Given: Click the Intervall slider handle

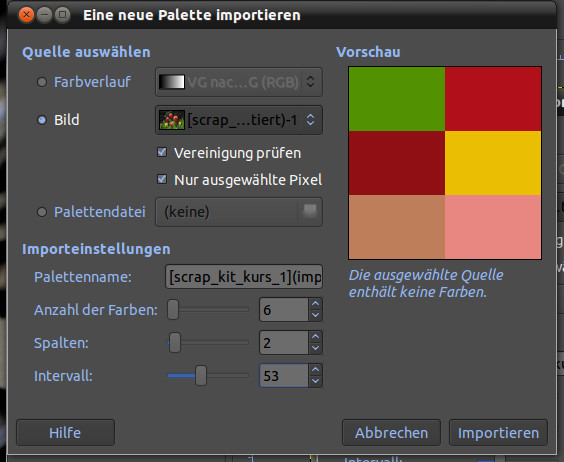Looking at the screenshot, I should pos(201,376).
